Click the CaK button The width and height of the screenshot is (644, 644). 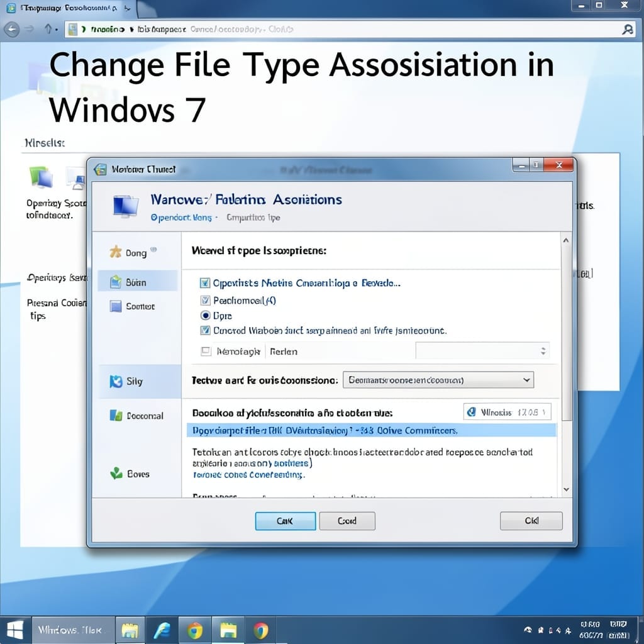click(x=286, y=521)
